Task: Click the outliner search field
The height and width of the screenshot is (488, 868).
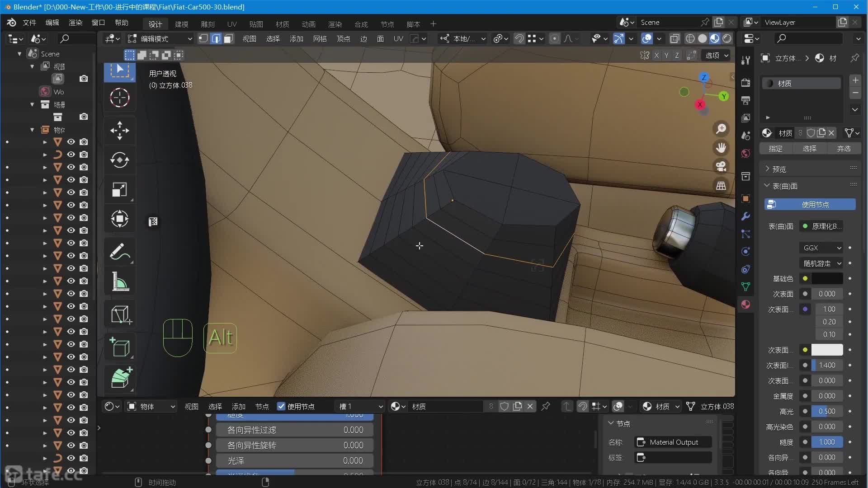Action: (76, 39)
